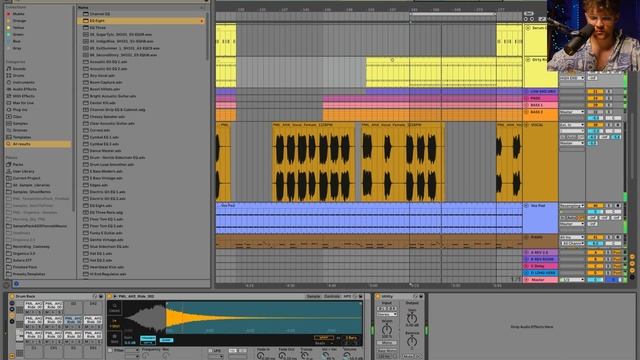The height and width of the screenshot is (360, 640).
Task: Enable the Simpler Filter checkbox
Action: point(110,350)
